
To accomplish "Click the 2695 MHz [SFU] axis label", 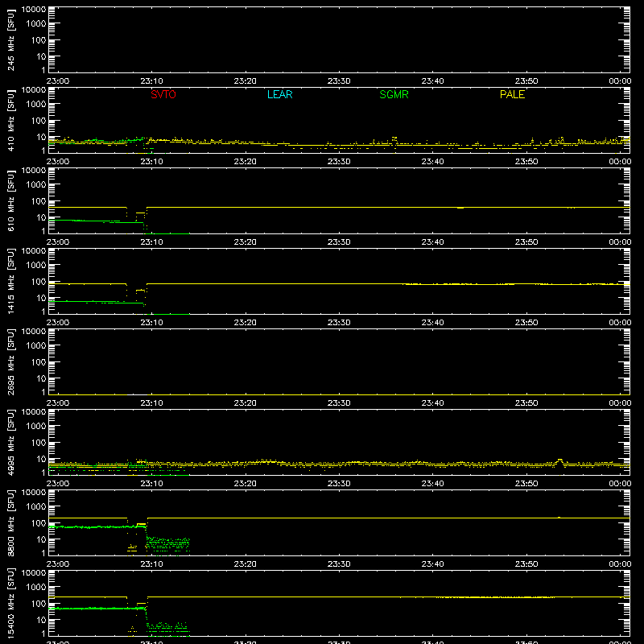I will (10, 361).
